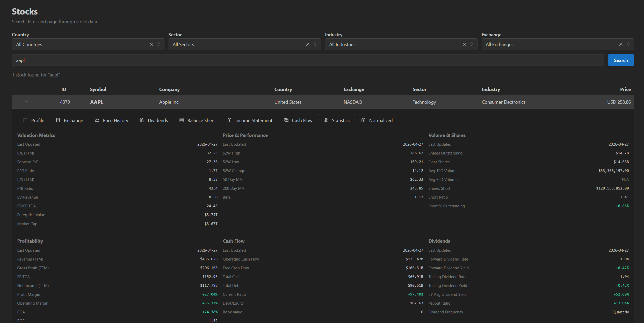Open the Normalized tab
The image size is (644, 323).
click(377, 120)
